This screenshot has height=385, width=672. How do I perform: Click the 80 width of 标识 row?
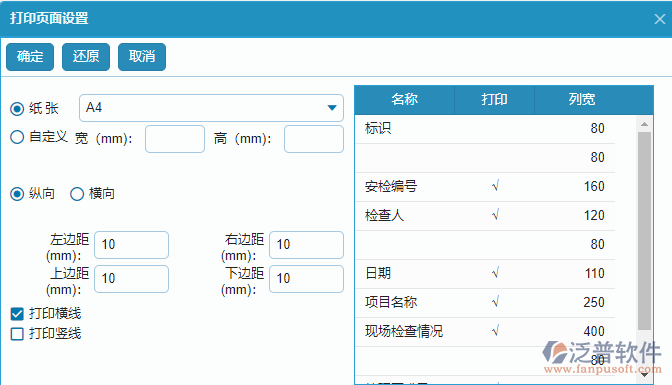tap(597, 128)
